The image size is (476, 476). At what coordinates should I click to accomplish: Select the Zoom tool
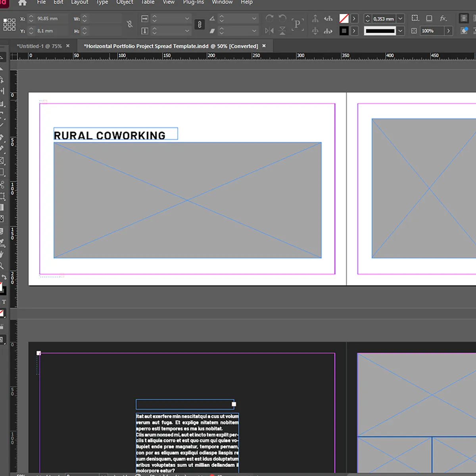(3, 265)
